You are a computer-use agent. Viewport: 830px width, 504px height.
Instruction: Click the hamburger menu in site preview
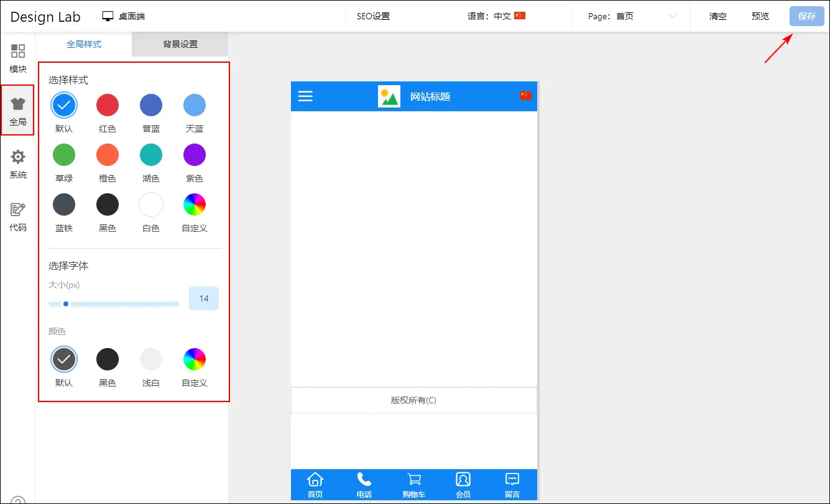pos(305,96)
